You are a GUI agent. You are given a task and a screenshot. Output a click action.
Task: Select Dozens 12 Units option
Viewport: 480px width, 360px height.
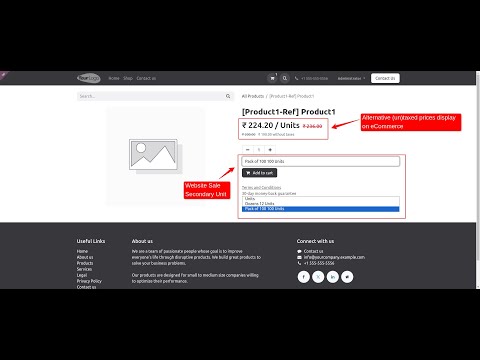321,203
